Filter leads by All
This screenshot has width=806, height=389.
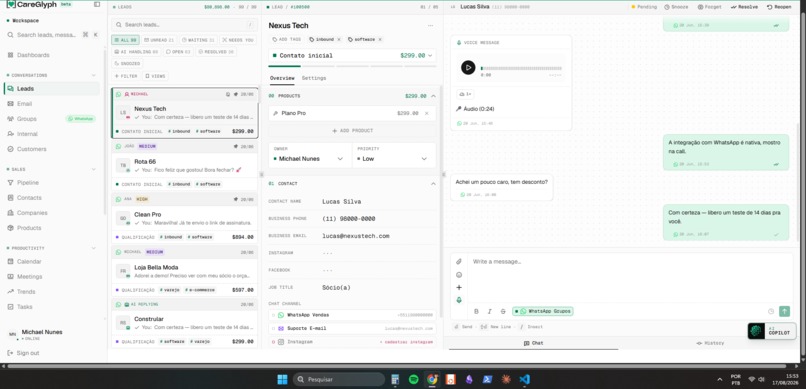point(125,40)
